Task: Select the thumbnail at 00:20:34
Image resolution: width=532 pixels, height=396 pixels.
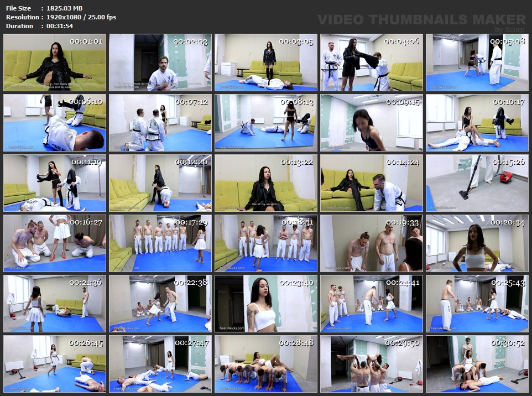Action: click(x=477, y=243)
